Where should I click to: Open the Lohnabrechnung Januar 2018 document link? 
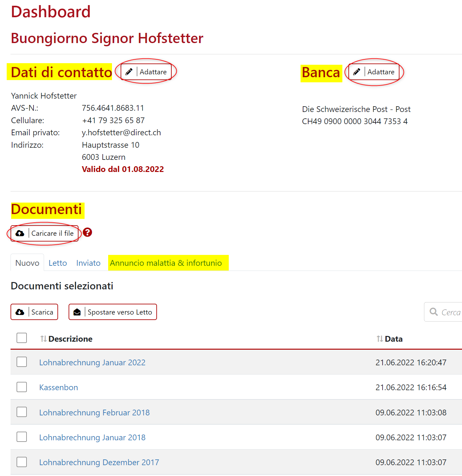pos(92,437)
